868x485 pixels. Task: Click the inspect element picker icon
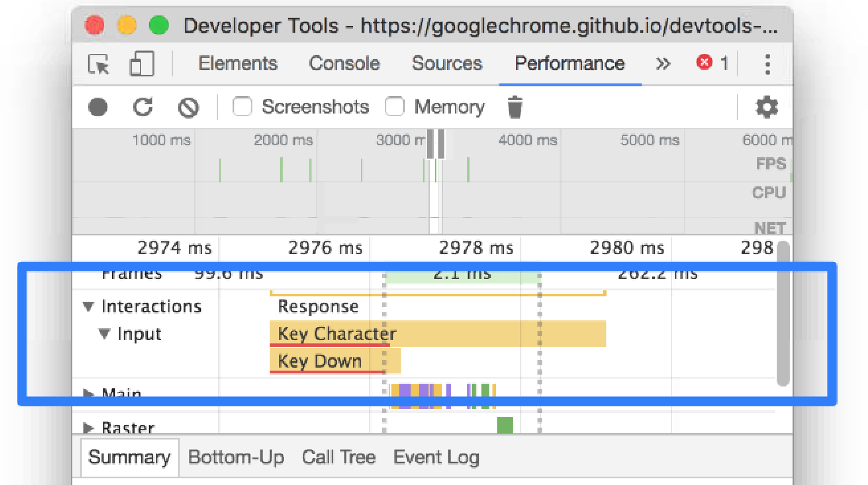99,64
